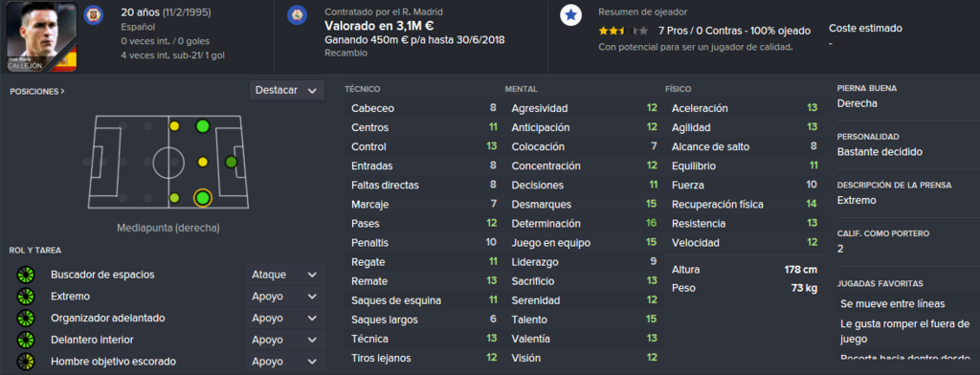Click José María Callejón's player portrait
The height and width of the screenshot is (375, 980).
point(42,36)
